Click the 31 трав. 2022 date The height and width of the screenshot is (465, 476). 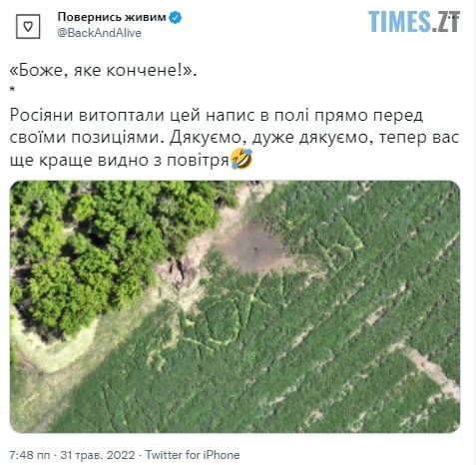click(98, 455)
